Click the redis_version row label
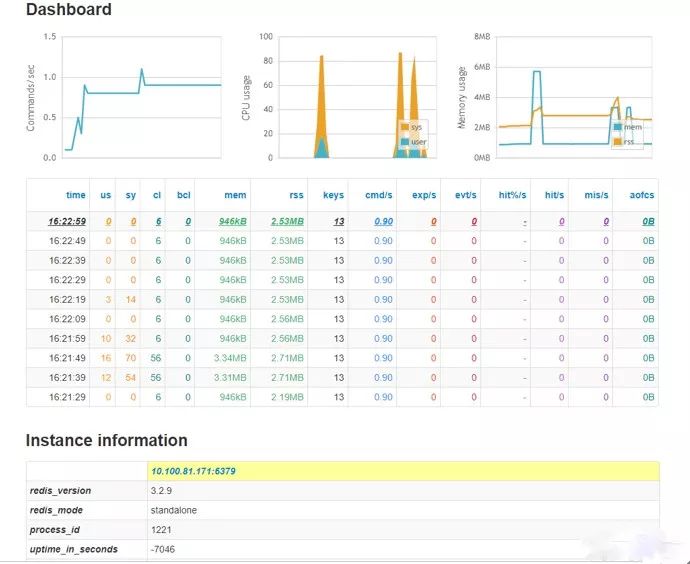Screen dimensions: 690x564 click(x=62, y=491)
